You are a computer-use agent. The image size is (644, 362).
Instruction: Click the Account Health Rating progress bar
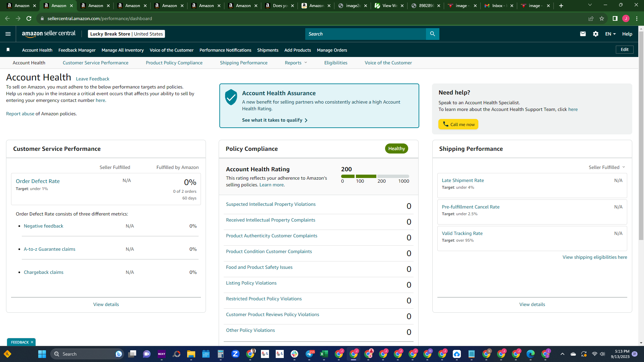click(x=375, y=176)
